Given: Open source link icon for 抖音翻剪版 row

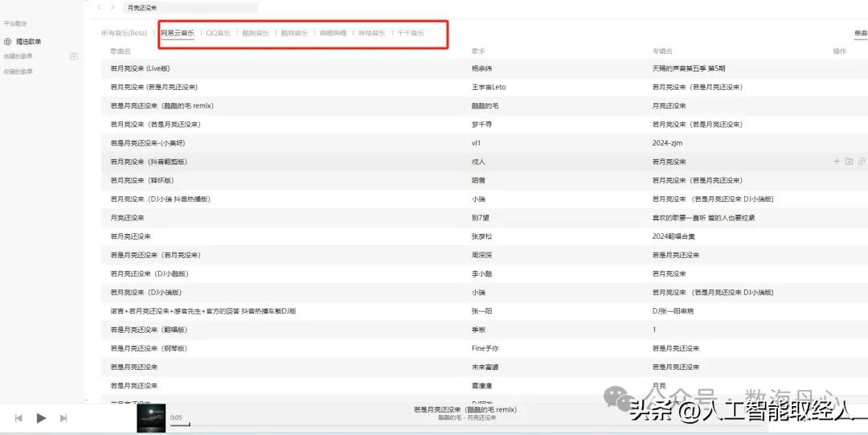Looking at the screenshot, I should coord(862,162).
